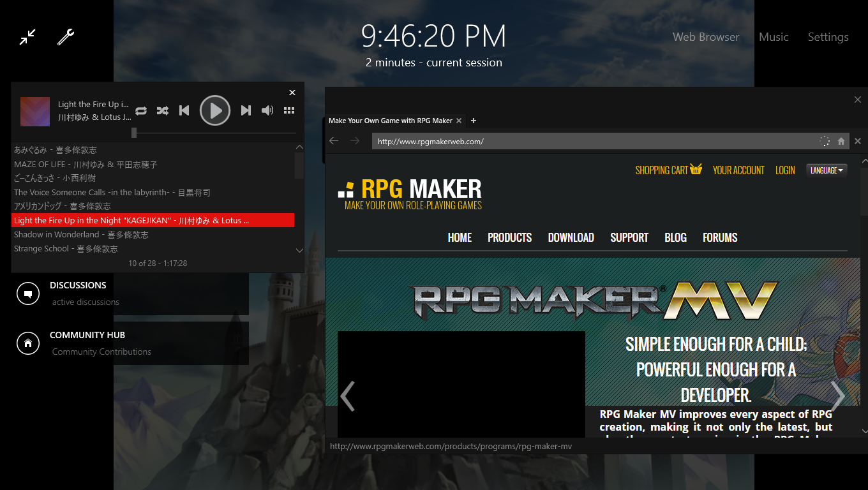868x490 pixels.
Task: Open the Music tab in overlay
Action: [x=774, y=37]
